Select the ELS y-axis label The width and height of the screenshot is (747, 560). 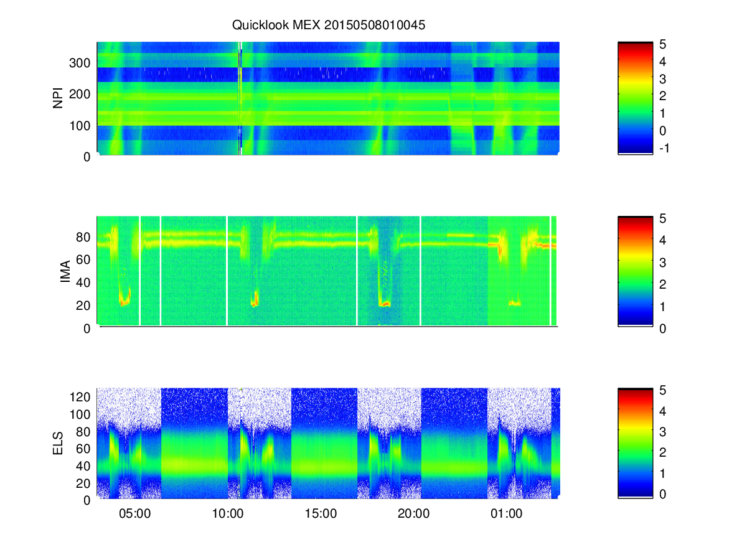[59, 443]
